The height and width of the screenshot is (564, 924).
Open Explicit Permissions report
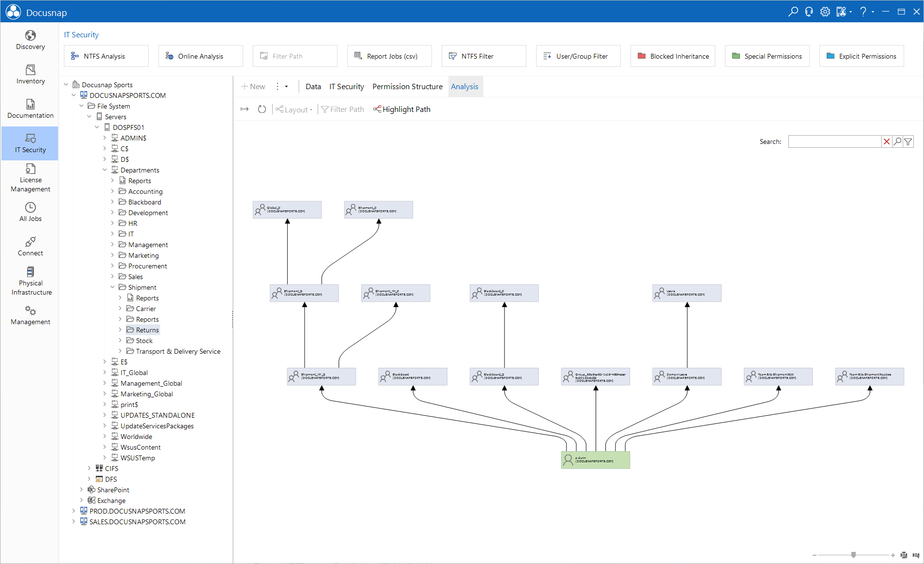click(862, 56)
